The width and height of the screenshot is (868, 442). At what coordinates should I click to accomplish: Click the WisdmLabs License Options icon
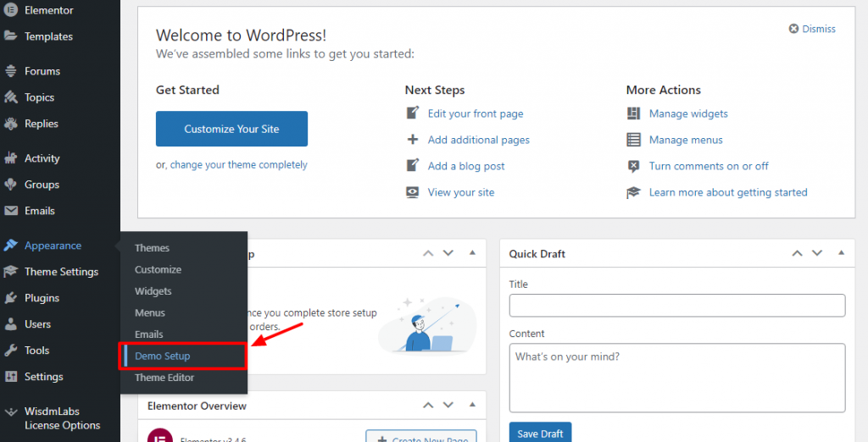pos(10,412)
